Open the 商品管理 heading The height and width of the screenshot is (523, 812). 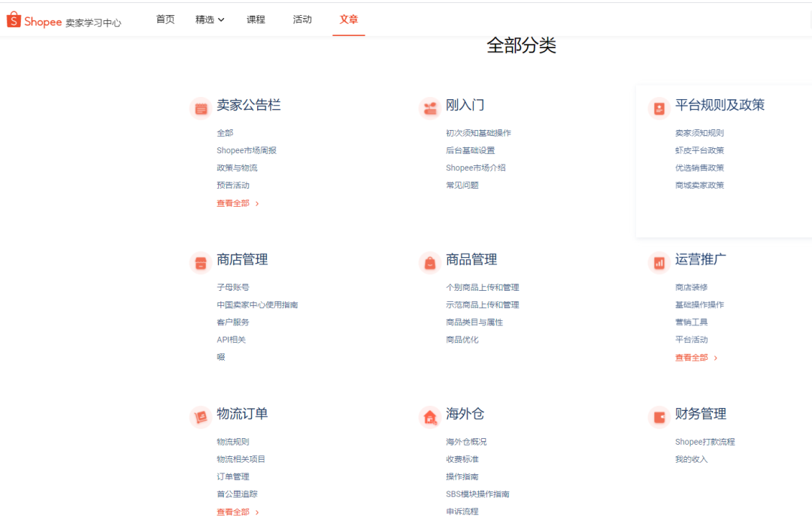471,259
